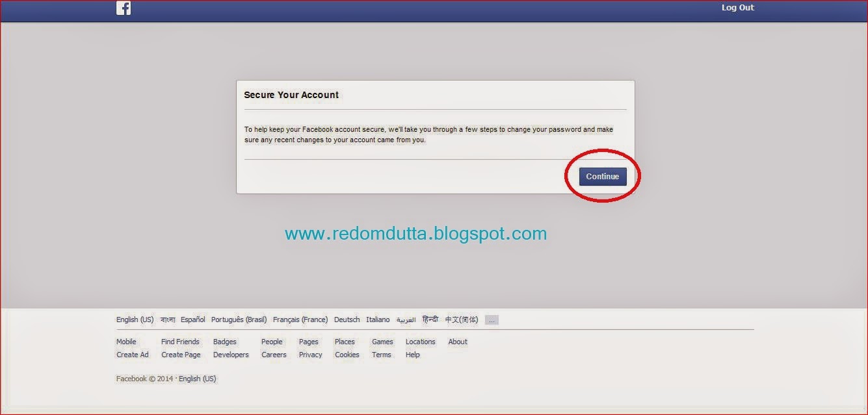This screenshot has height=415, width=868.
Task: Open the Games footer link
Action: click(382, 342)
